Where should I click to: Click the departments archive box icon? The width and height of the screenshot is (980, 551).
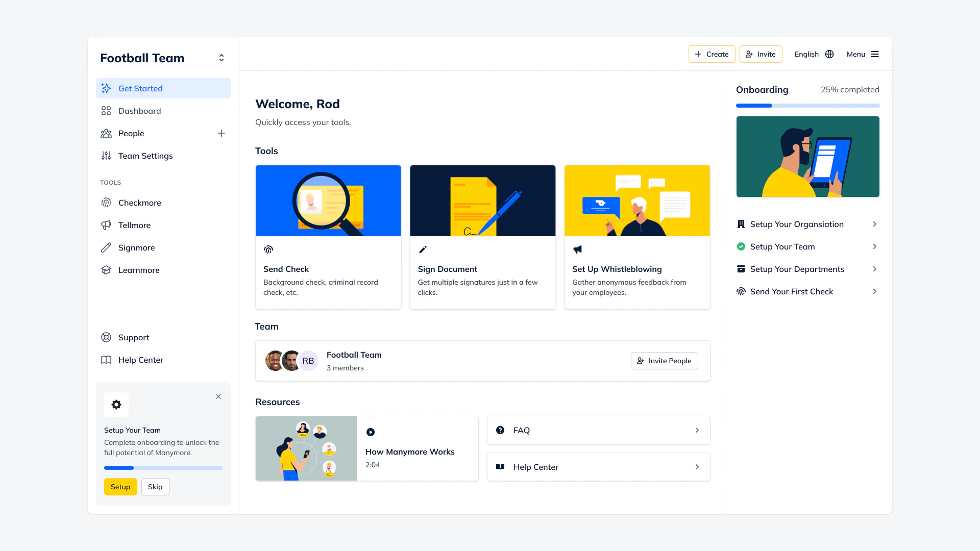[741, 269]
